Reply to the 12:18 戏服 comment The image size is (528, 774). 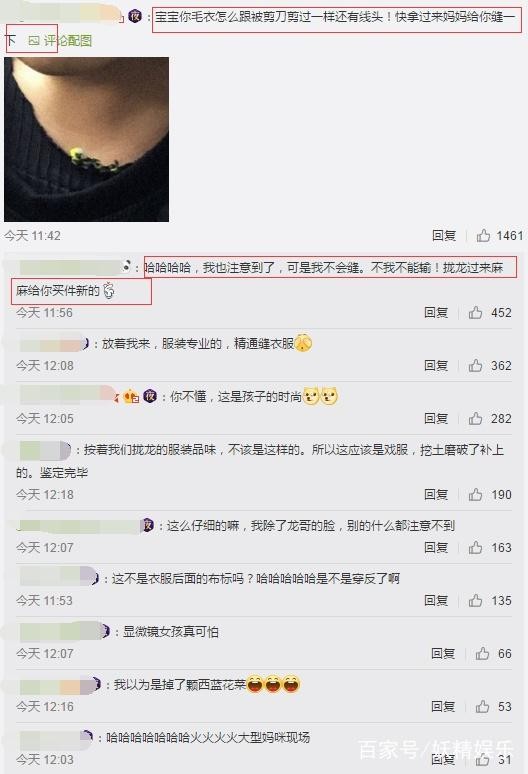[x=436, y=495]
